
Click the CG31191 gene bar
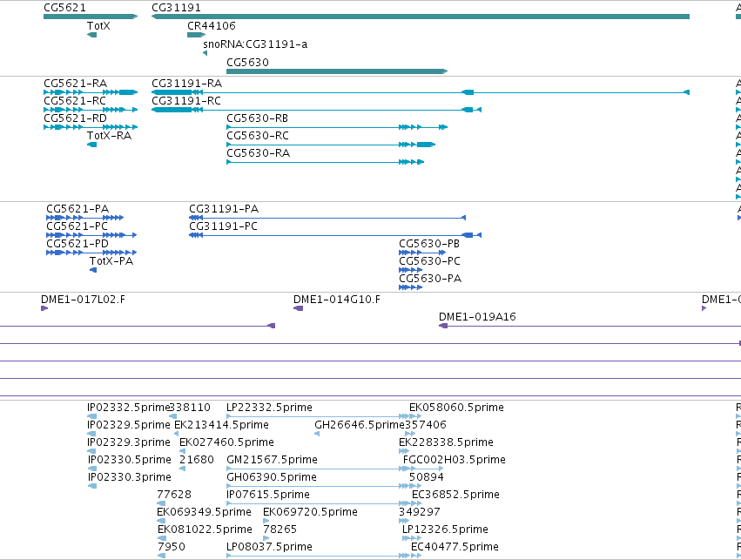(420, 17)
